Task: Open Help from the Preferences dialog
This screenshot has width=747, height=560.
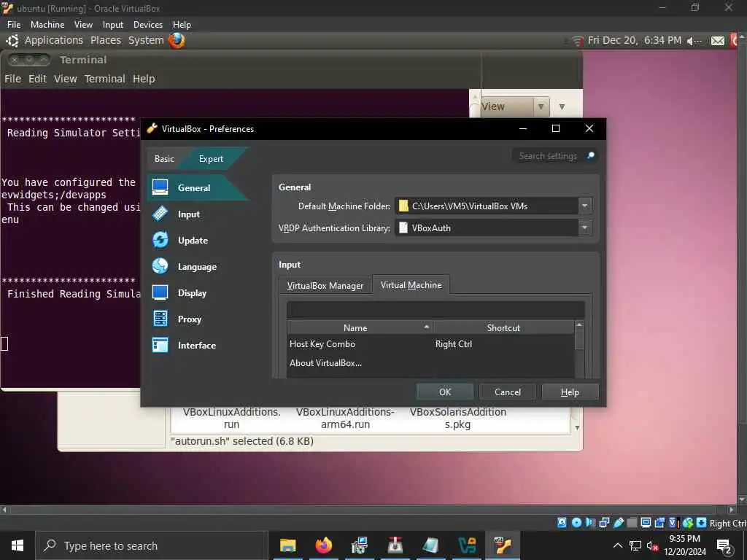Action: [x=570, y=392]
